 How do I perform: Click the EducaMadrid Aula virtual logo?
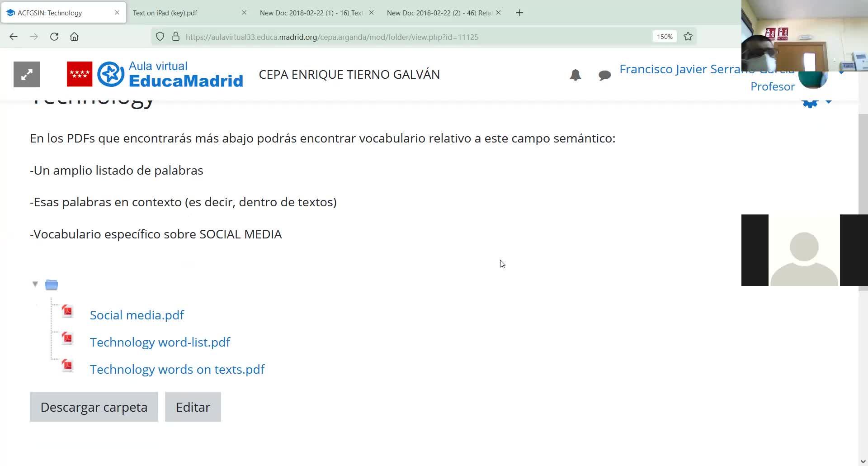170,74
